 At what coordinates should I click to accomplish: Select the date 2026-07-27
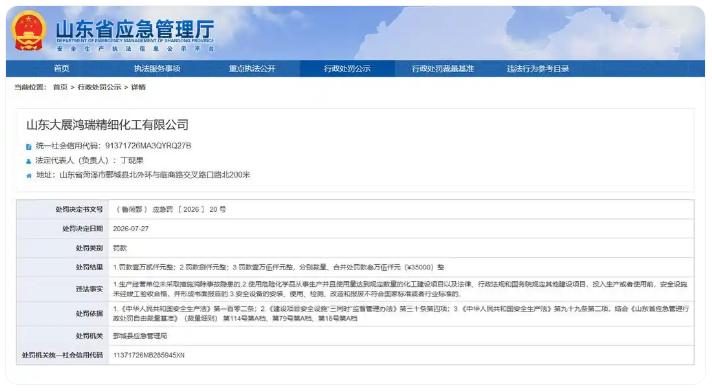click(x=131, y=228)
